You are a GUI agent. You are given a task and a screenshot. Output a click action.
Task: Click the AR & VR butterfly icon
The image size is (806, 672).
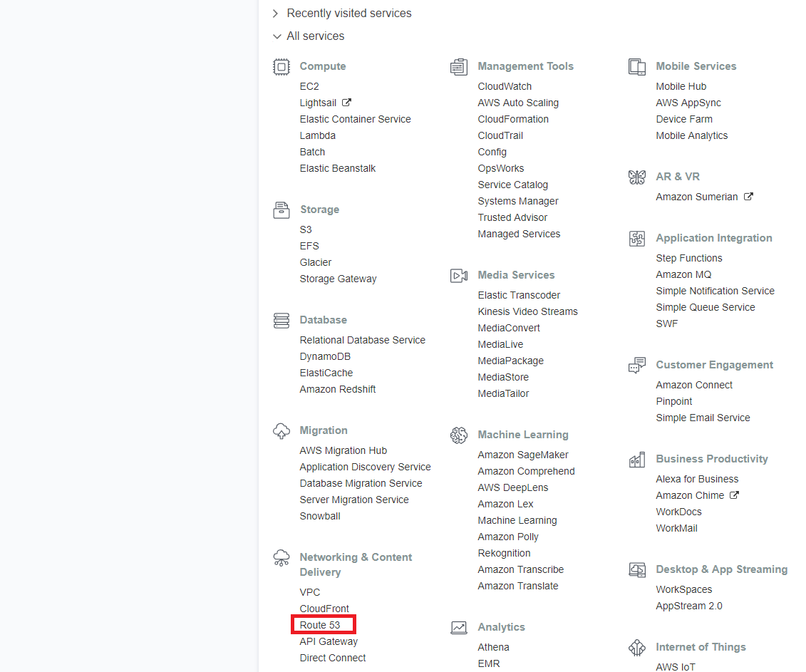point(637,177)
